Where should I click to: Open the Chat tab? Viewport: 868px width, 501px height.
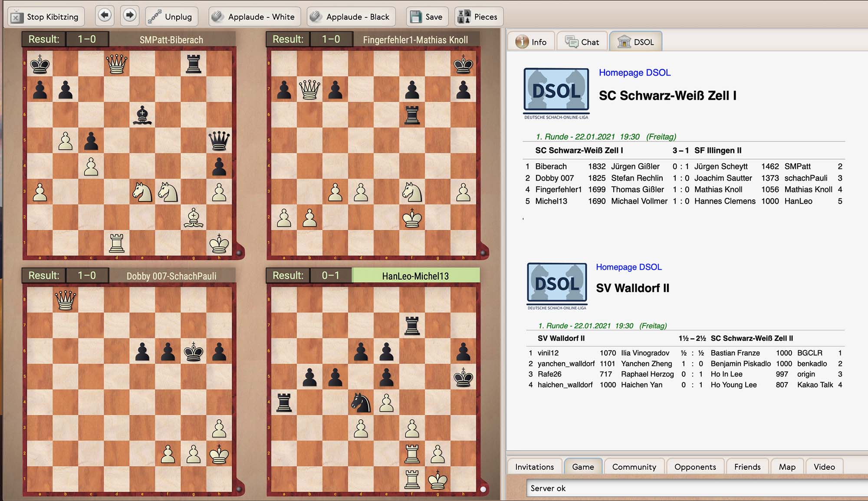(x=582, y=42)
